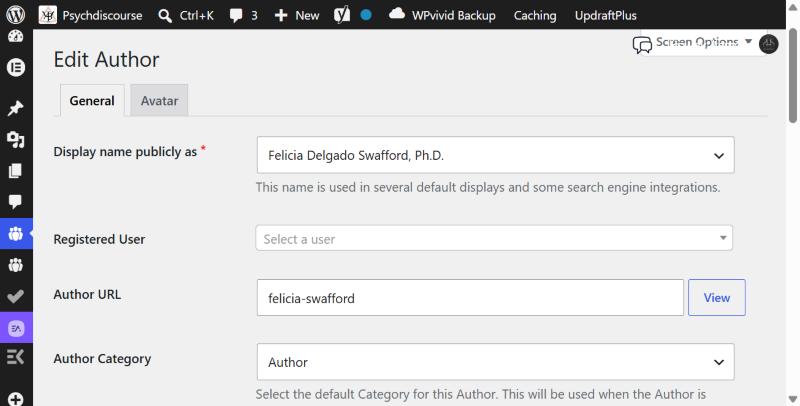Open the ElementsKit sidebar icon

click(15, 357)
